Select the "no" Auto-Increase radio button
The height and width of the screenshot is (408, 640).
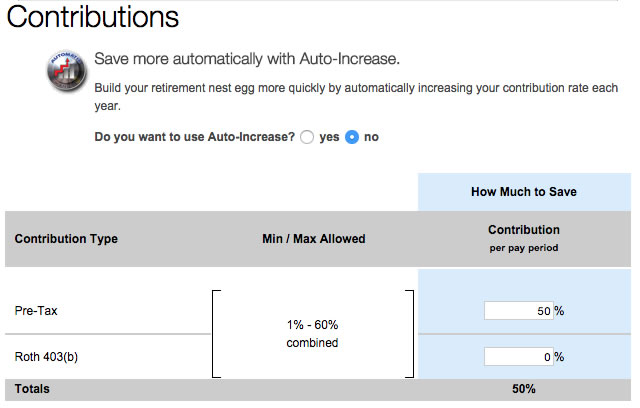352,137
